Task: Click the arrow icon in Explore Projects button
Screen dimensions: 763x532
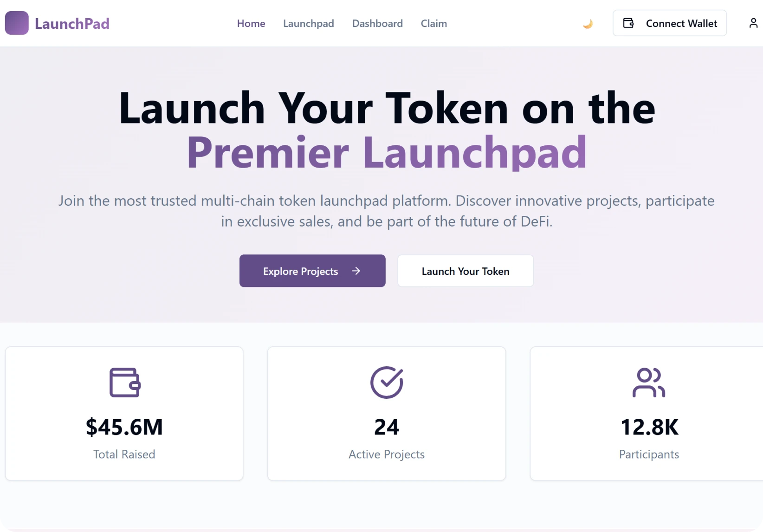Action: tap(356, 271)
